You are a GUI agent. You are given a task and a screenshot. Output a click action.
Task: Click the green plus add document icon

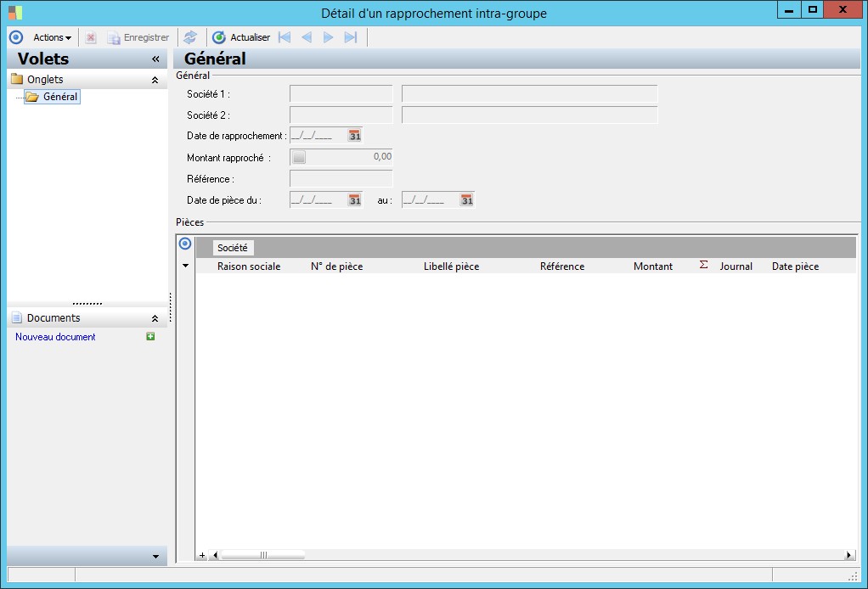click(150, 336)
